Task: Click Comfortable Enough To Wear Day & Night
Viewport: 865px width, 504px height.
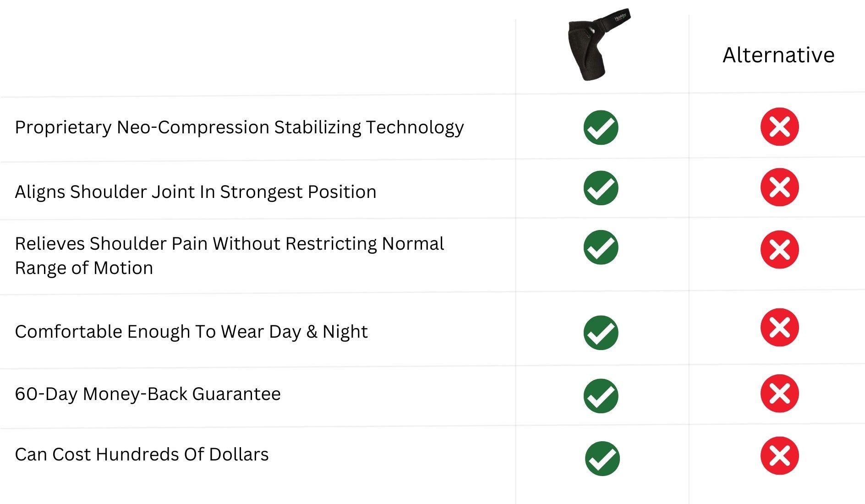Action: pos(191,331)
